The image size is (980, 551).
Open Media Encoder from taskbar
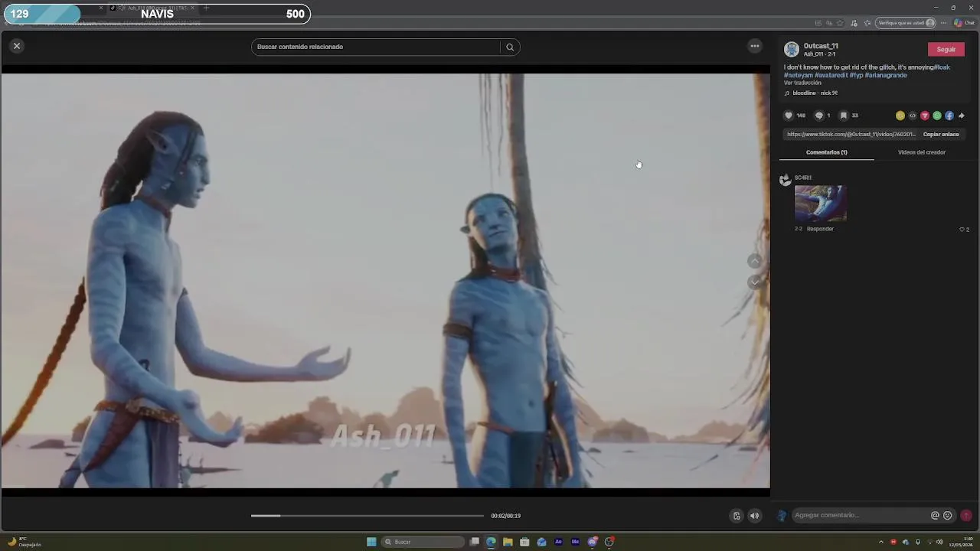click(575, 542)
